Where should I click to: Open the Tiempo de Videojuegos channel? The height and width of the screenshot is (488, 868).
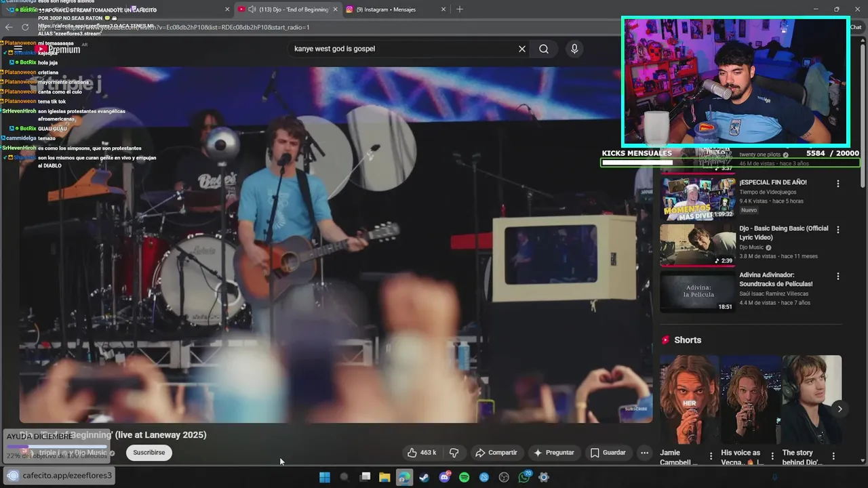click(x=768, y=192)
